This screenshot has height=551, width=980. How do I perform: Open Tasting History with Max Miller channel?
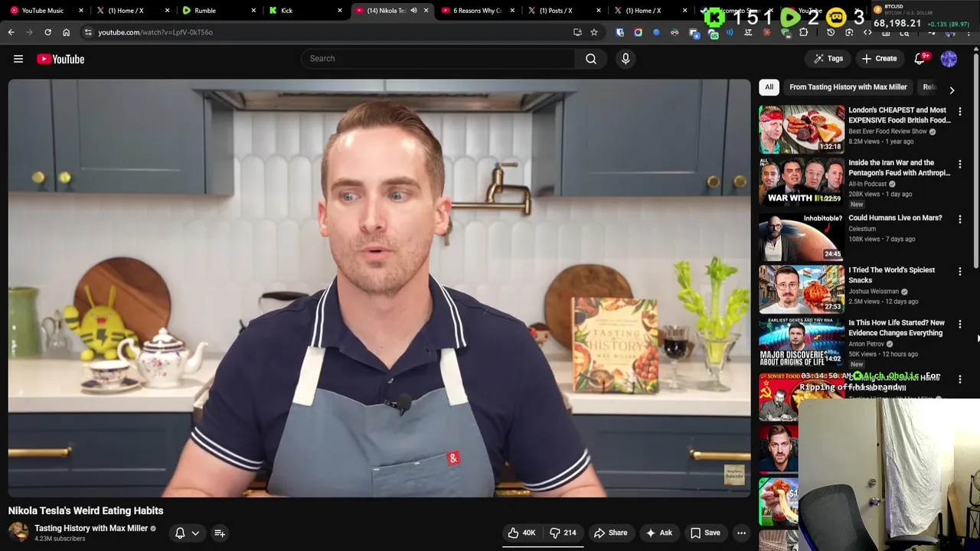[x=91, y=528]
